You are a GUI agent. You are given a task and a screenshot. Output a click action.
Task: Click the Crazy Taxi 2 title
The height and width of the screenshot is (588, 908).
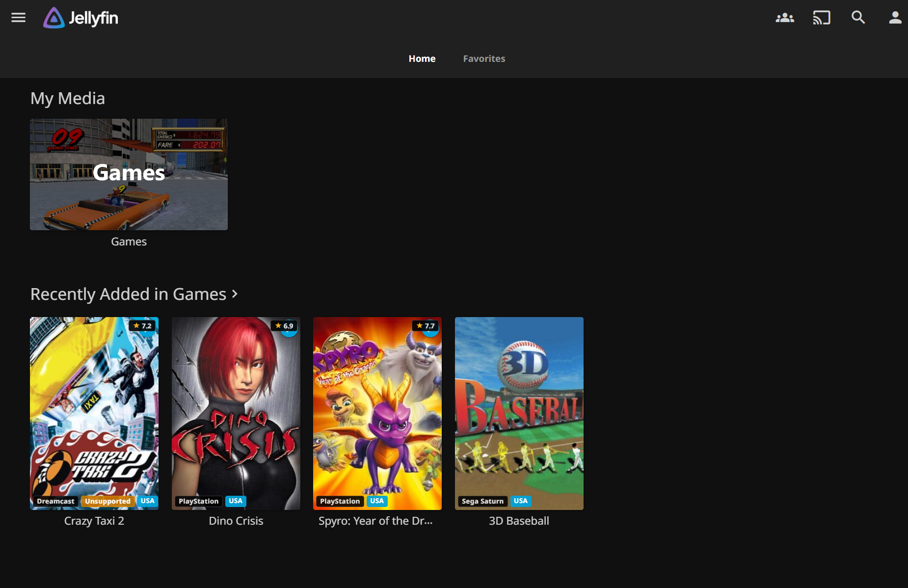(94, 521)
